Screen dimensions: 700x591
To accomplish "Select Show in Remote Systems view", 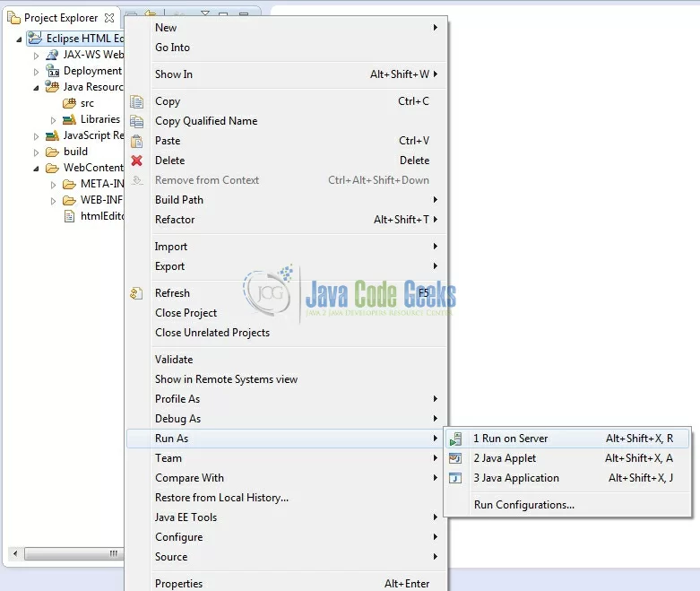I will coord(287,379).
